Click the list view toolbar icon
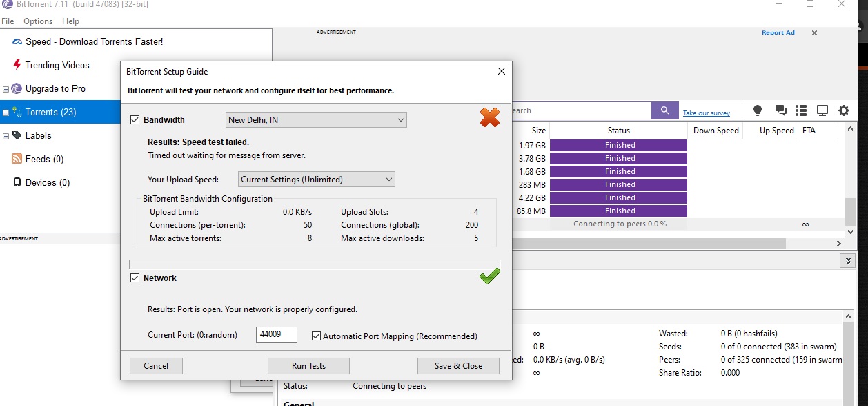 click(x=801, y=110)
